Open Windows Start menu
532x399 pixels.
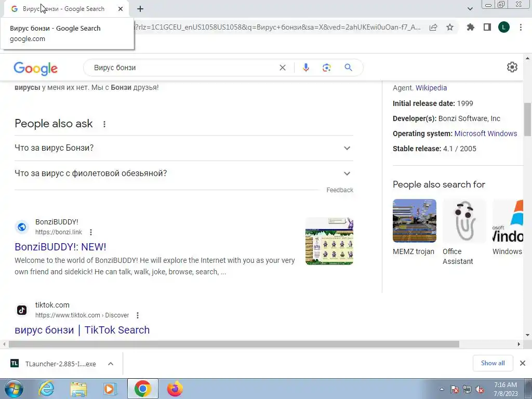[x=14, y=389]
